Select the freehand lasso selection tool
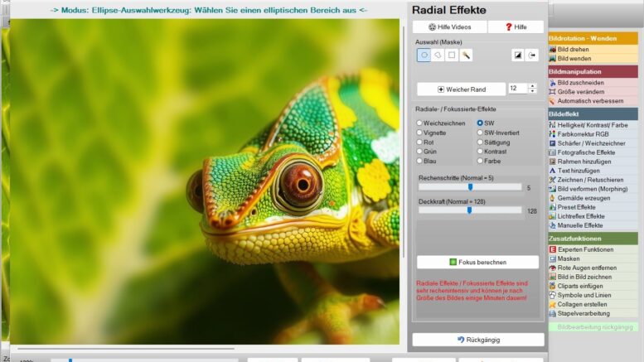The width and height of the screenshot is (644, 362). click(438, 56)
